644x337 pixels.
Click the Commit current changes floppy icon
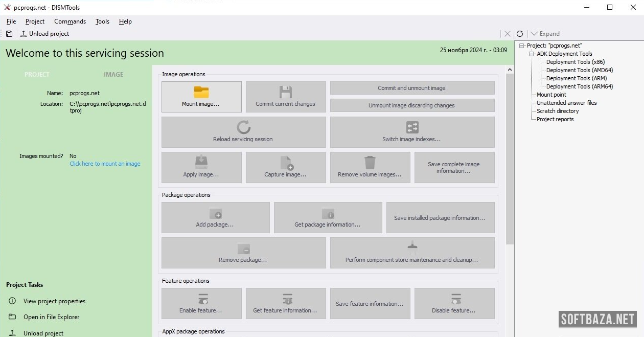coord(285,92)
